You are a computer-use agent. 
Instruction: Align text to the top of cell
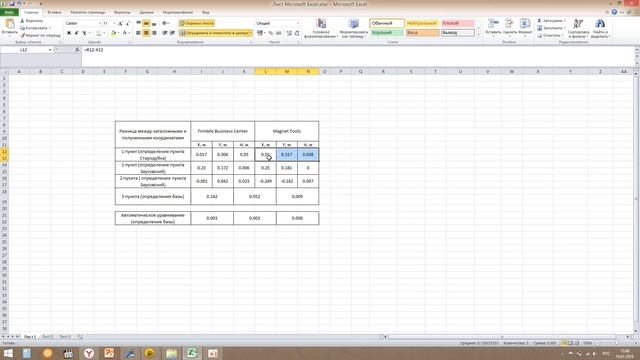click(x=138, y=23)
